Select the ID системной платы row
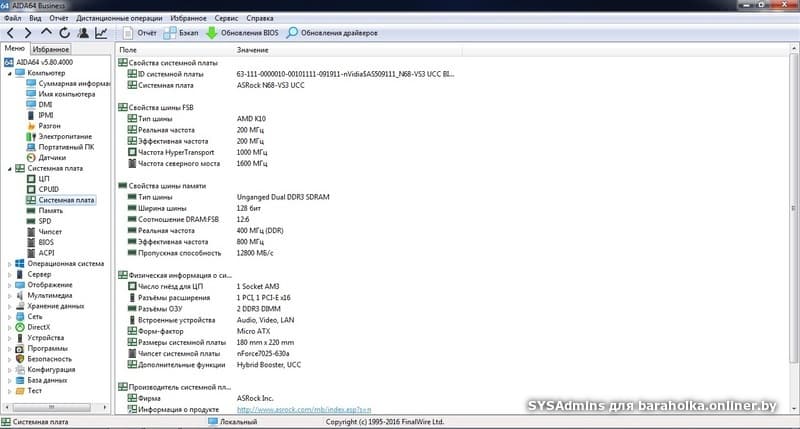This screenshot has height=429, width=800. coord(291,74)
